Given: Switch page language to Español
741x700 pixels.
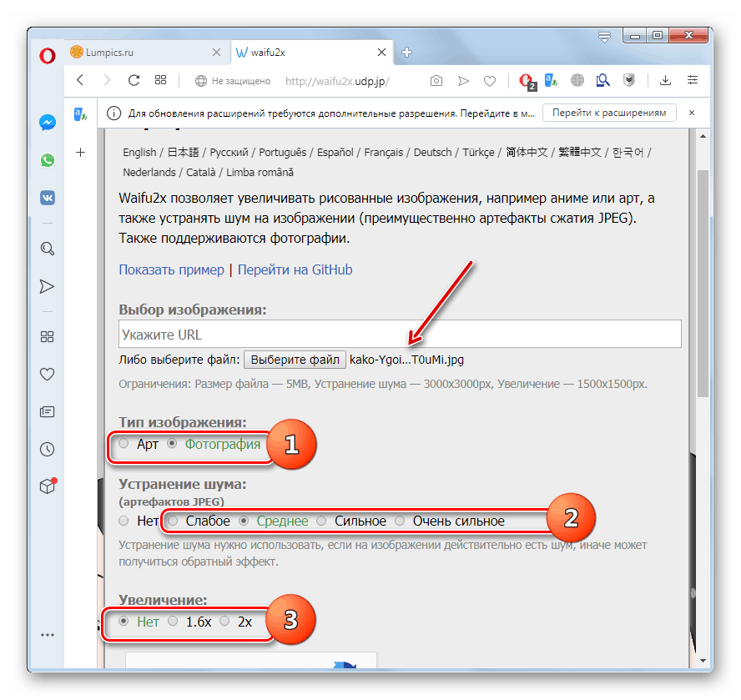Looking at the screenshot, I should [x=335, y=152].
